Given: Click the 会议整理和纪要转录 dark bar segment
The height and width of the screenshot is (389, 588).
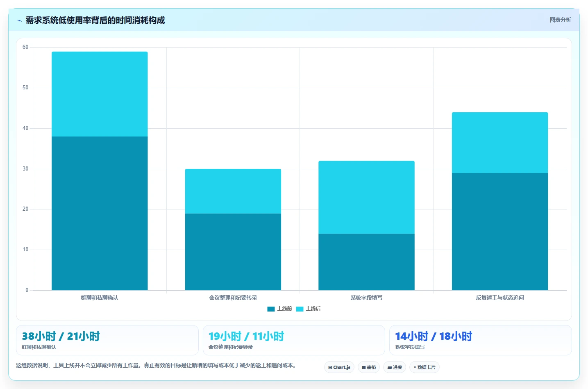Looking at the screenshot, I should point(233,252).
